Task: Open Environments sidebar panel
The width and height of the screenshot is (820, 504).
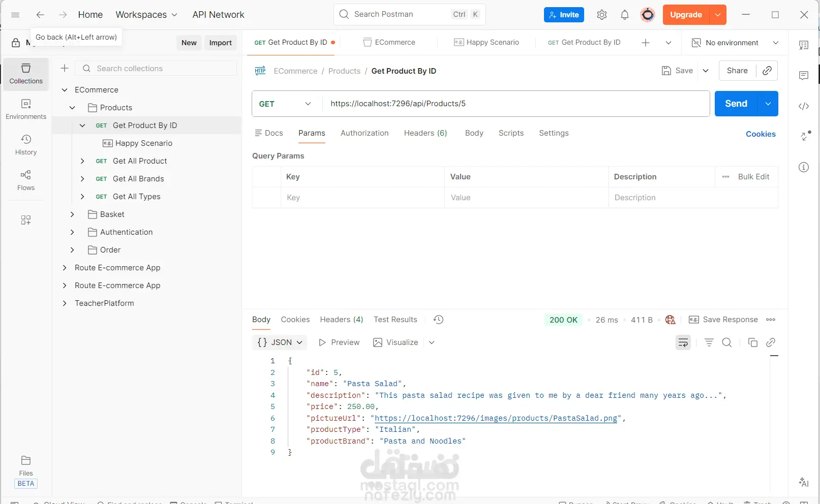Action: point(26,110)
